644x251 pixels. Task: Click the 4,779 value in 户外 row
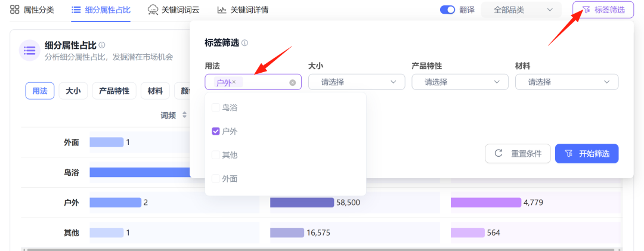(532, 203)
